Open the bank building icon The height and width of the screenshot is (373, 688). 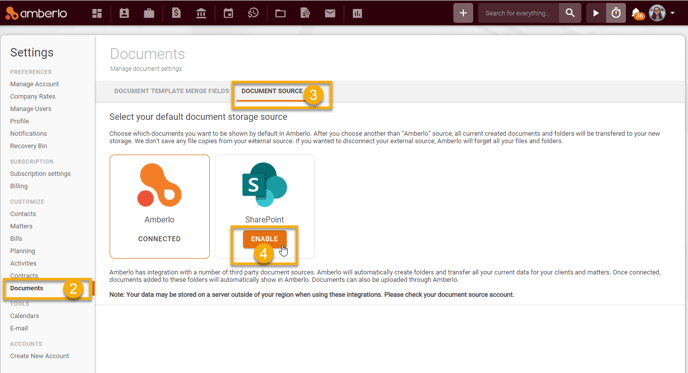coord(201,14)
